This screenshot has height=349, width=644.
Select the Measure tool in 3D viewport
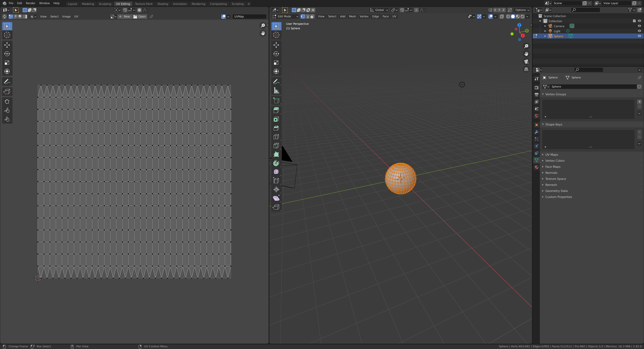pos(276,90)
